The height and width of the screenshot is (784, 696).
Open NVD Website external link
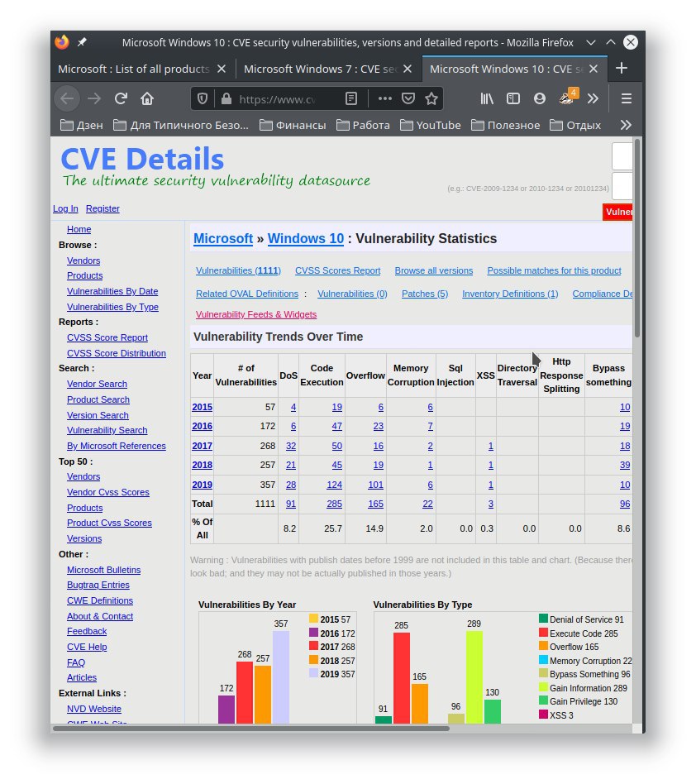tap(94, 709)
